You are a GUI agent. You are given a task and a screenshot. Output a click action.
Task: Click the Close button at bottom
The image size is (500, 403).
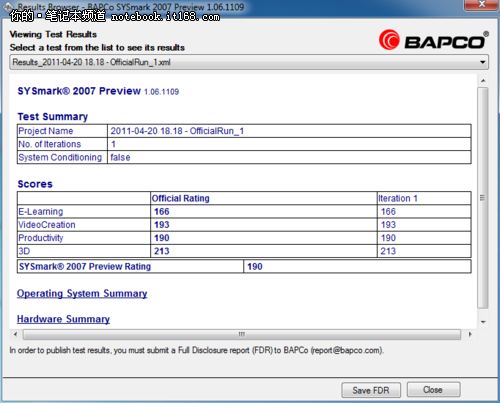point(433,390)
